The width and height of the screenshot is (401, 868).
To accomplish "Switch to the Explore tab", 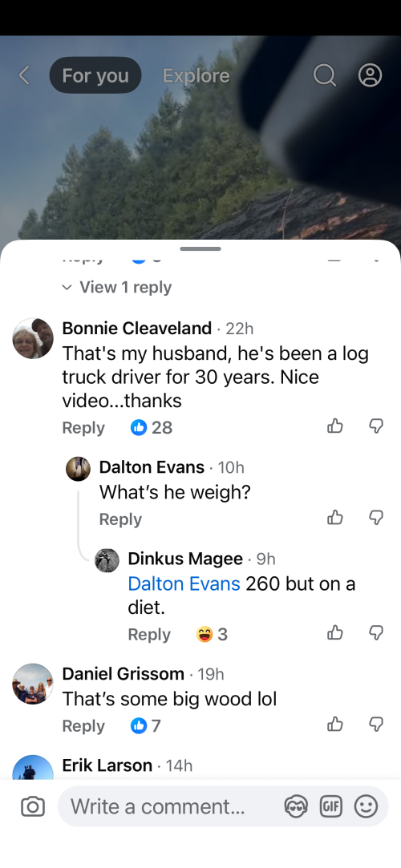I will tap(196, 75).
